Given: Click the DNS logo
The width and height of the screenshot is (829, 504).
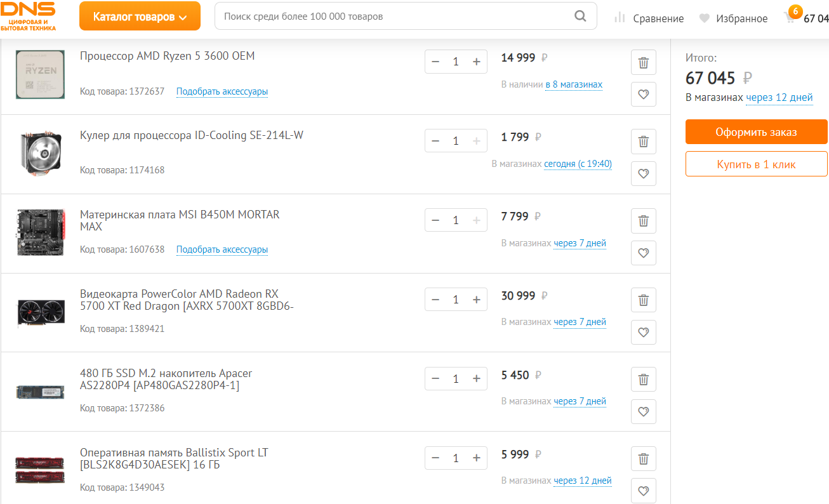Looking at the screenshot, I should pos(28,16).
